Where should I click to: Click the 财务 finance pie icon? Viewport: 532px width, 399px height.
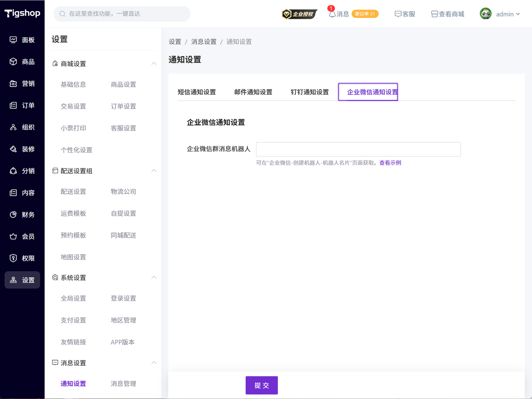click(13, 215)
